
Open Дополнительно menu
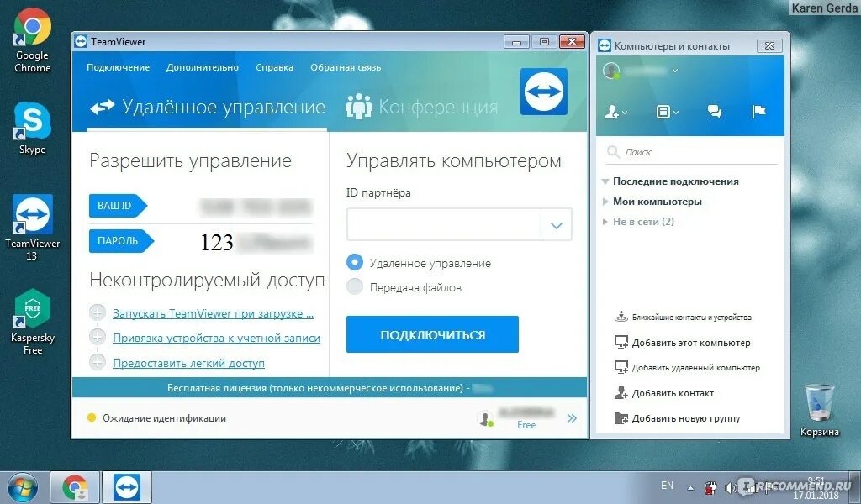(203, 67)
